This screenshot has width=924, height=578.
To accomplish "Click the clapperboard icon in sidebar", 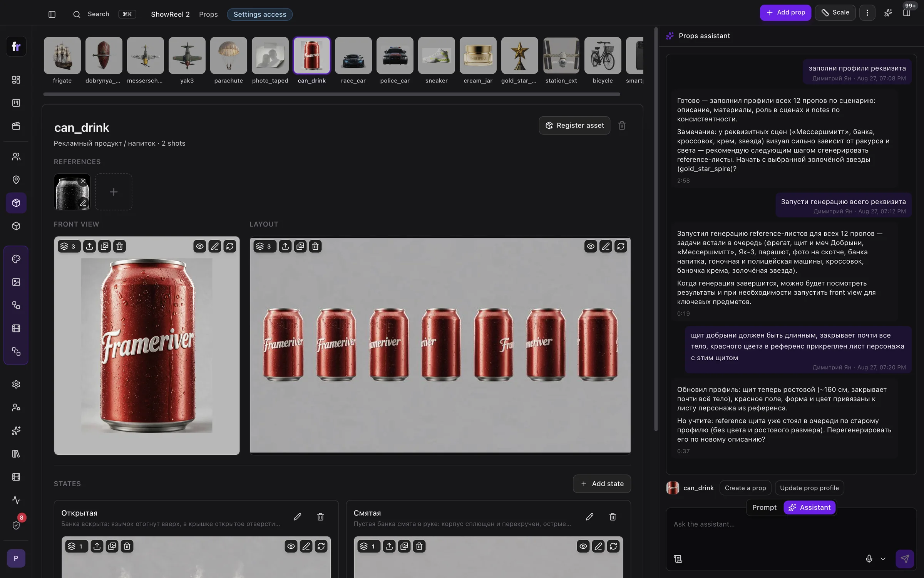I will (16, 126).
